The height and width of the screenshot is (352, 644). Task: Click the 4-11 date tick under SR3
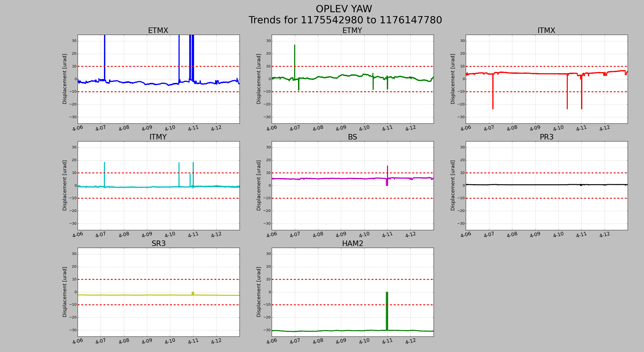(193, 341)
